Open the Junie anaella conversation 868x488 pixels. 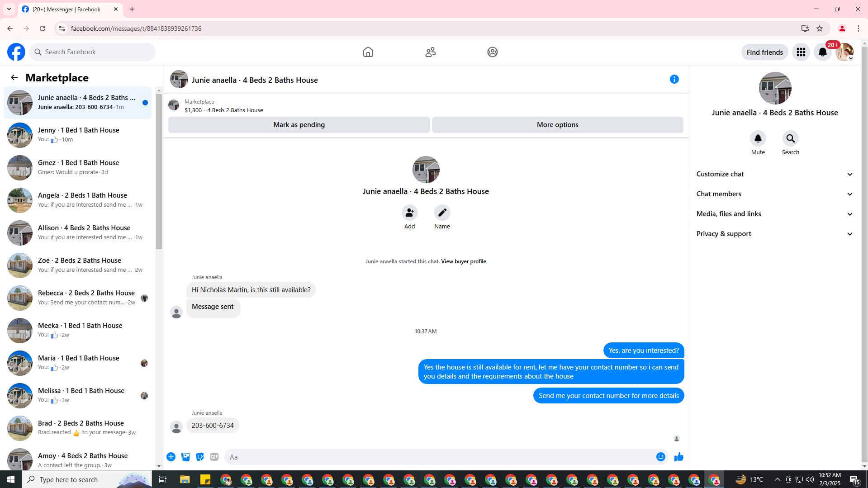click(78, 103)
